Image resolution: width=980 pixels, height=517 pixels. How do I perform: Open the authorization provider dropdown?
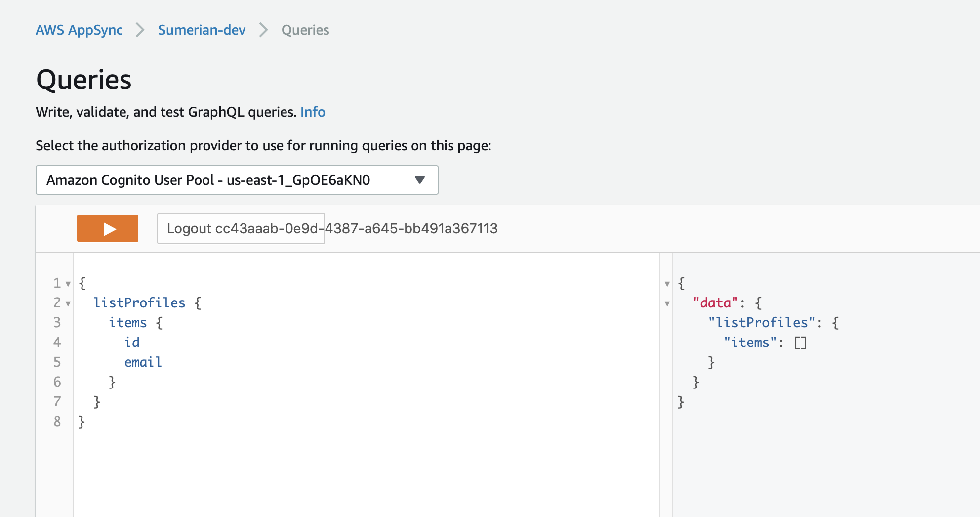(237, 180)
